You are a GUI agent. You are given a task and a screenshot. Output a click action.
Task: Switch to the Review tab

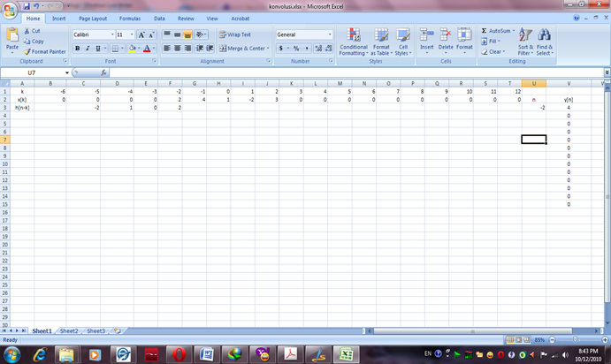click(186, 19)
